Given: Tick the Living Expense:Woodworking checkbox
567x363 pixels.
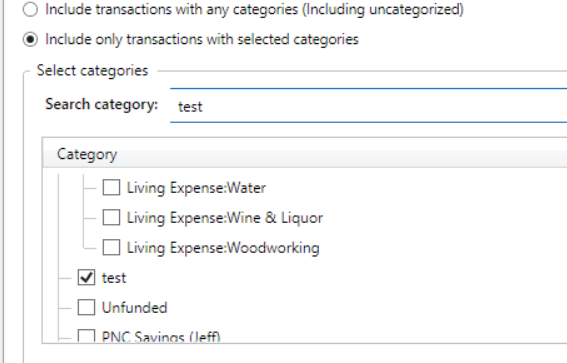Looking at the screenshot, I should point(111,248).
